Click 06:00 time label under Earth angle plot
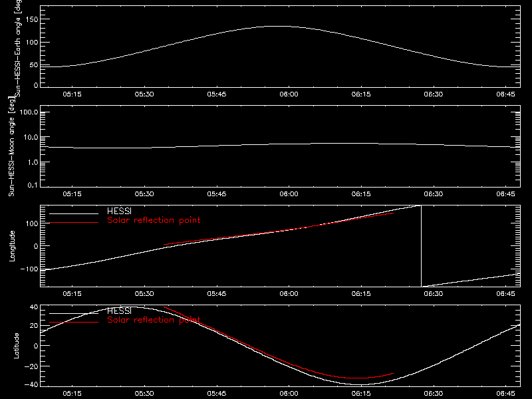Image resolution: width=532 pixels, height=399 pixels. [x=289, y=94]
